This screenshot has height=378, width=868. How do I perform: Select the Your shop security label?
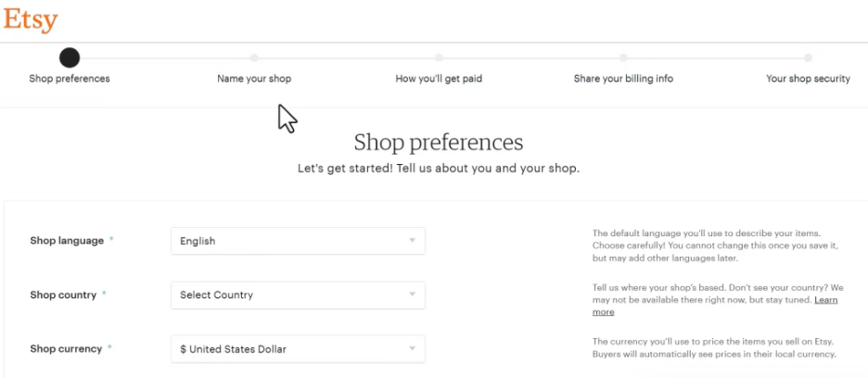coord(808,79)
